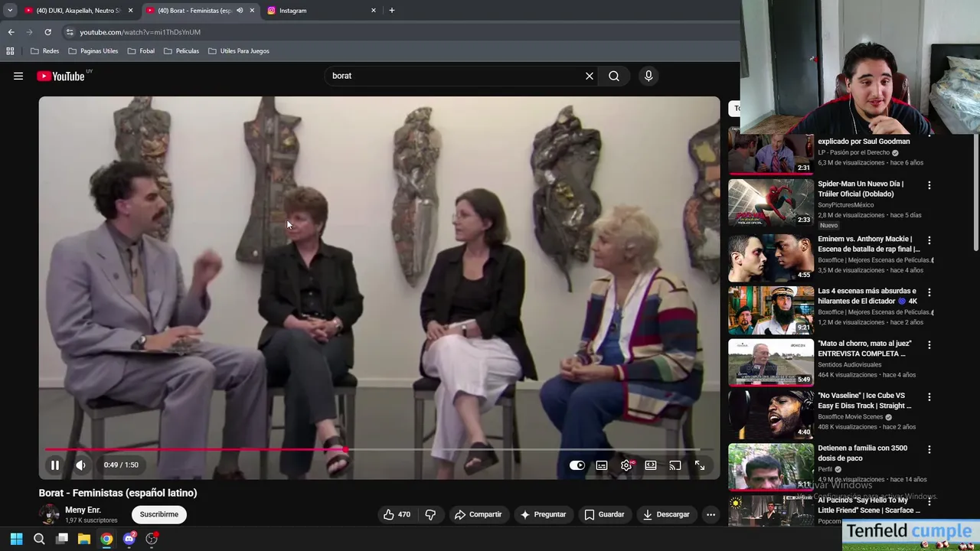Open options for Detienen a familia video
This screenshot has width=980, height=551.
coord(929,450)
